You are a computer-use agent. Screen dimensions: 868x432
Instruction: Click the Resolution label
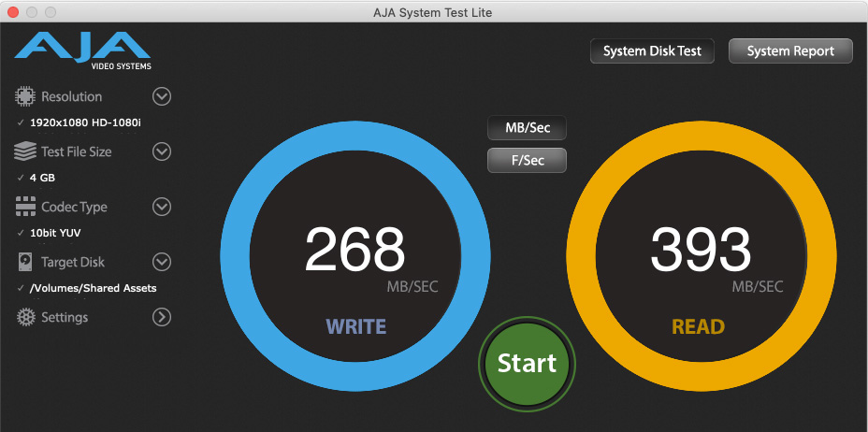pos(71,97)
